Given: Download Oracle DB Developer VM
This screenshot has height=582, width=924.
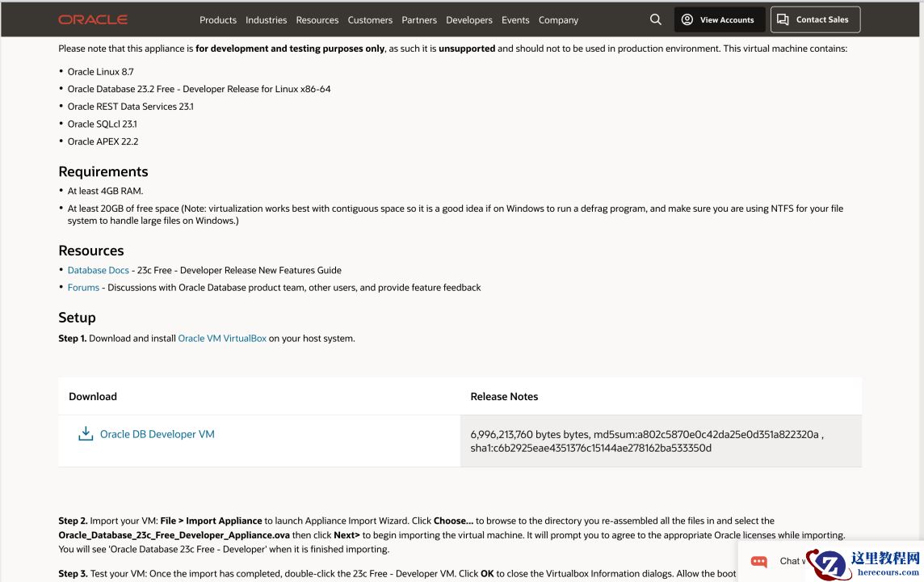Looking at the screenshot, I should coord(157,434).
